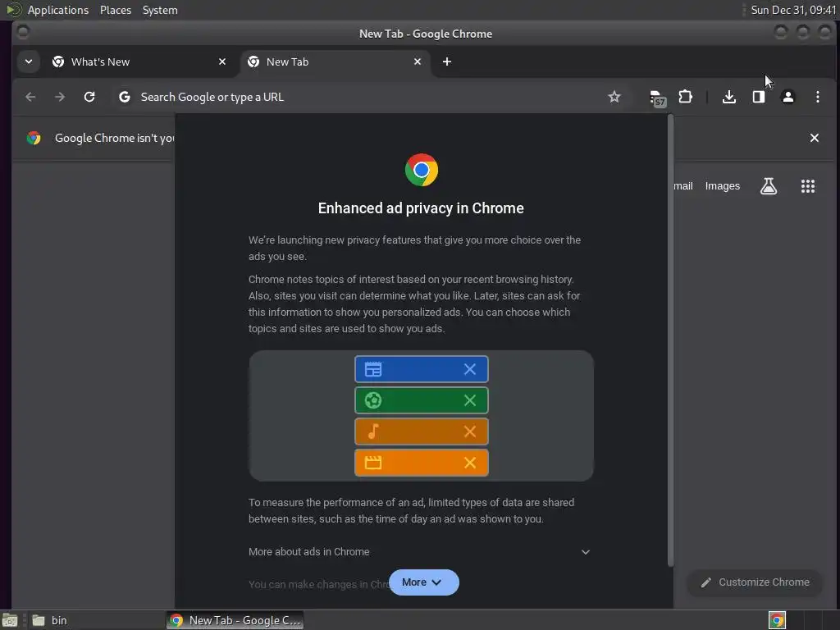Screen dimensions: 840x630
Task: Click the clock showing Sun Dec 31
Action: (793, 10)
